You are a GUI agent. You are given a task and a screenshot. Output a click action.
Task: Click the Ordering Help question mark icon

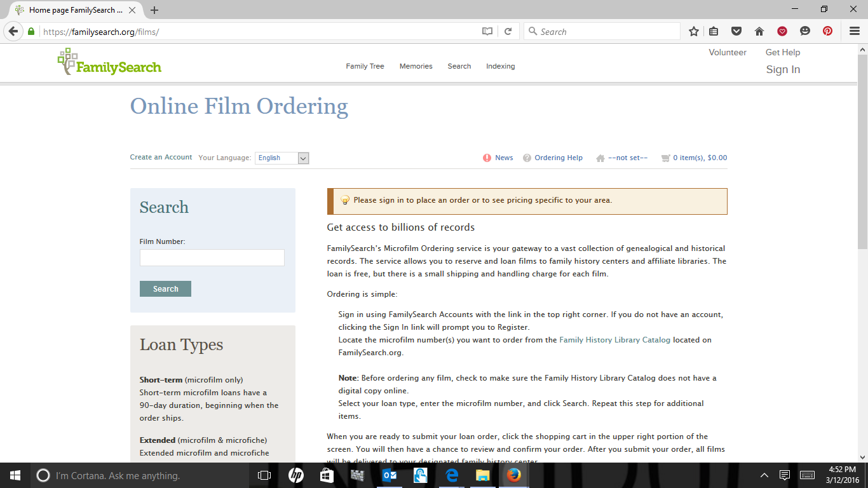[x=527, y=158]
